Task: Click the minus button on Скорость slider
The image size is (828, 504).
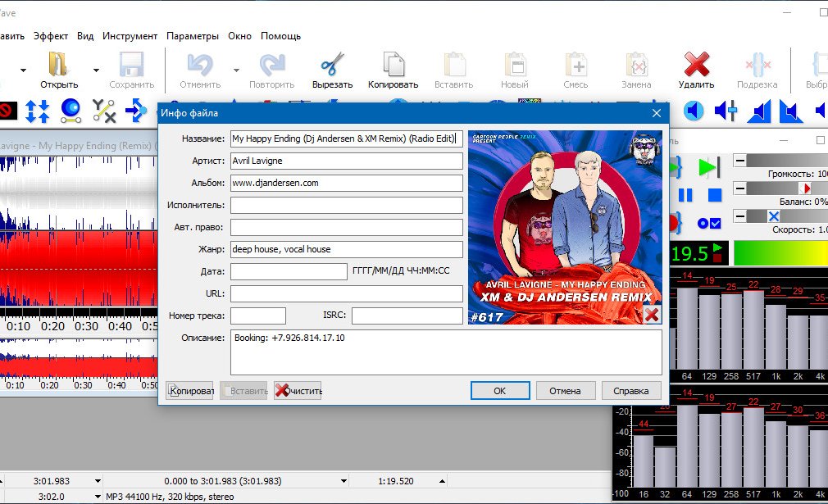Action: click(x=740, y=216)
